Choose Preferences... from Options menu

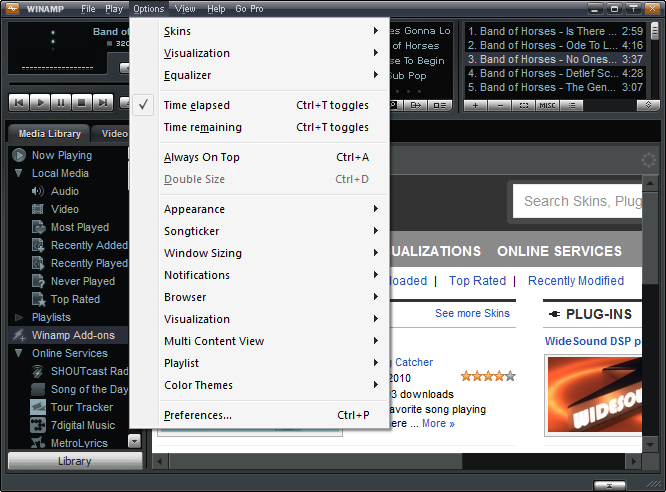point(259,415)
